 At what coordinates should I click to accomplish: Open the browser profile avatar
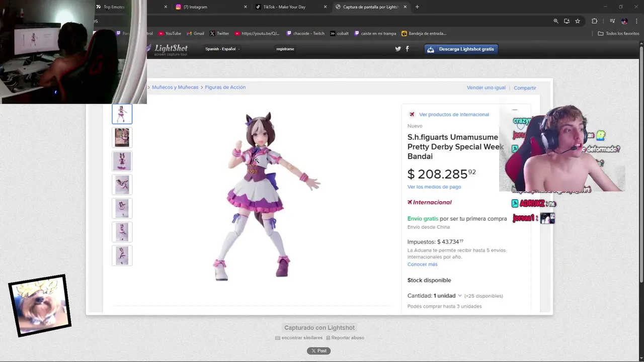624,21
